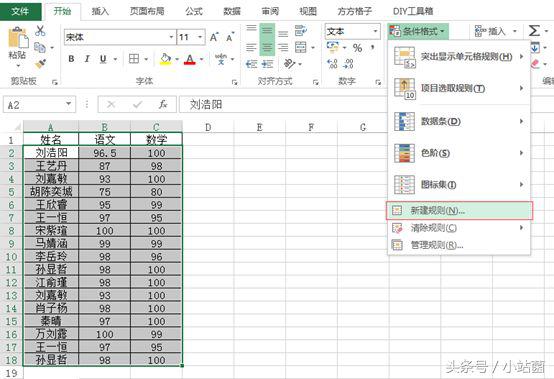Toggle Italic formatting
Image resolution: width=554 pixels, height=379 pixels.
(x=87, y=59)
